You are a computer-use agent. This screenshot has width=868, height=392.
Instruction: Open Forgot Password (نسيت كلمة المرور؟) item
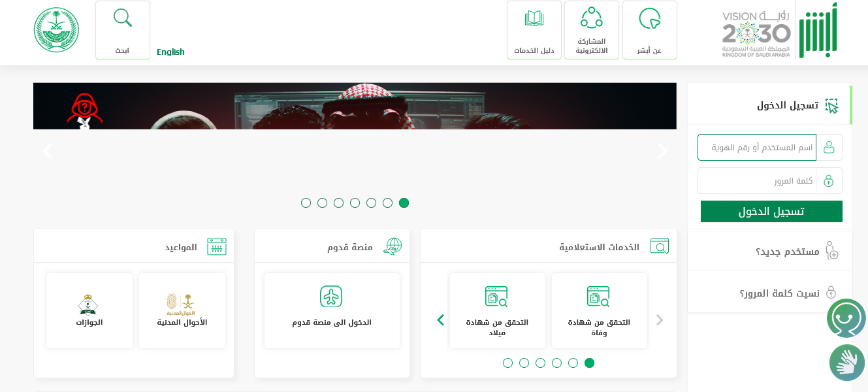pos(770,292)
